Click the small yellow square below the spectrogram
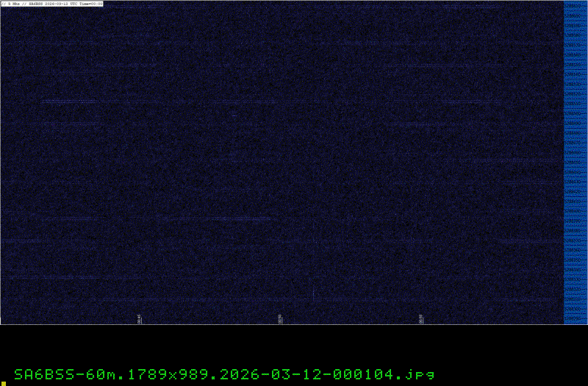Image resolution: width=588 pixels, height=386 pixels. (4, 384)
